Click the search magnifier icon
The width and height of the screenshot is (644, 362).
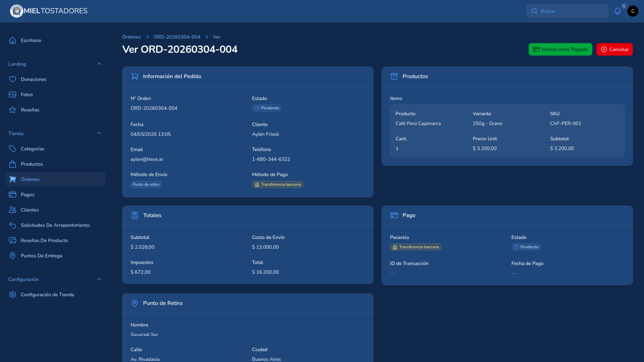click(x=534, y=11)
